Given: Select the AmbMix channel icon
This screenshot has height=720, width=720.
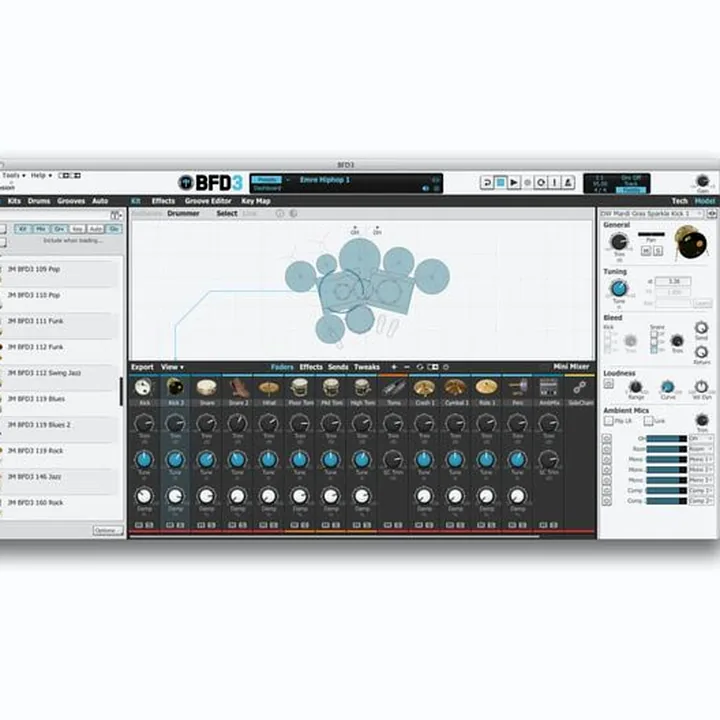Looking at the screenshot, I should coord(549,388).
